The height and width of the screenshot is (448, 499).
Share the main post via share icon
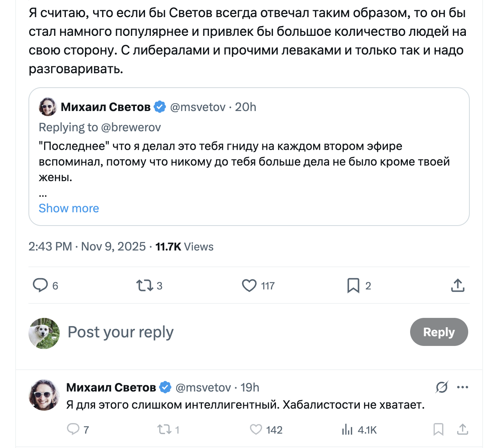(458, 286)
